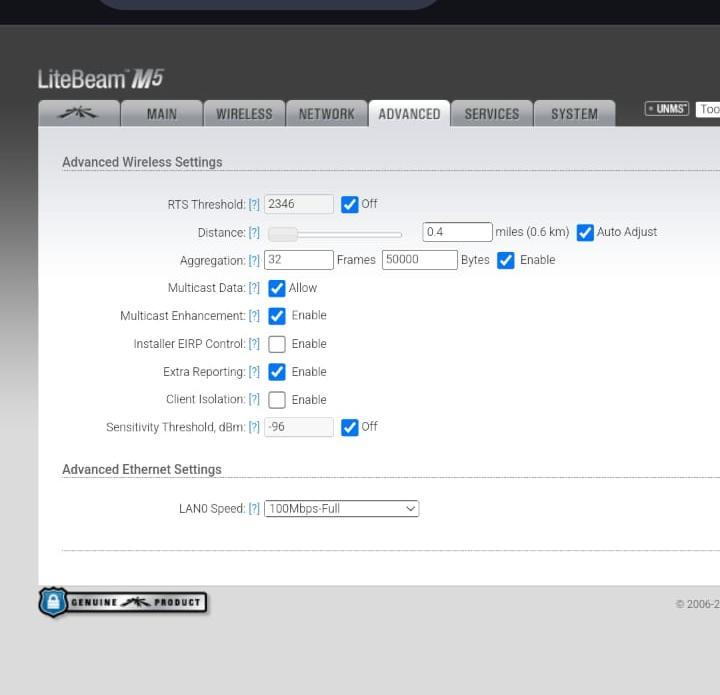Go to the NETWORK tab
This screenshot has width=720, height=695.
326,113
